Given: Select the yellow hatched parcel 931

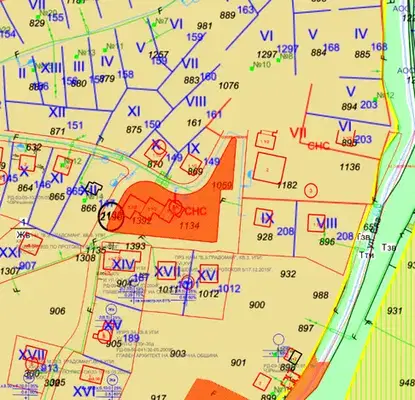Looking at the screenshot, I should point(395,311).
